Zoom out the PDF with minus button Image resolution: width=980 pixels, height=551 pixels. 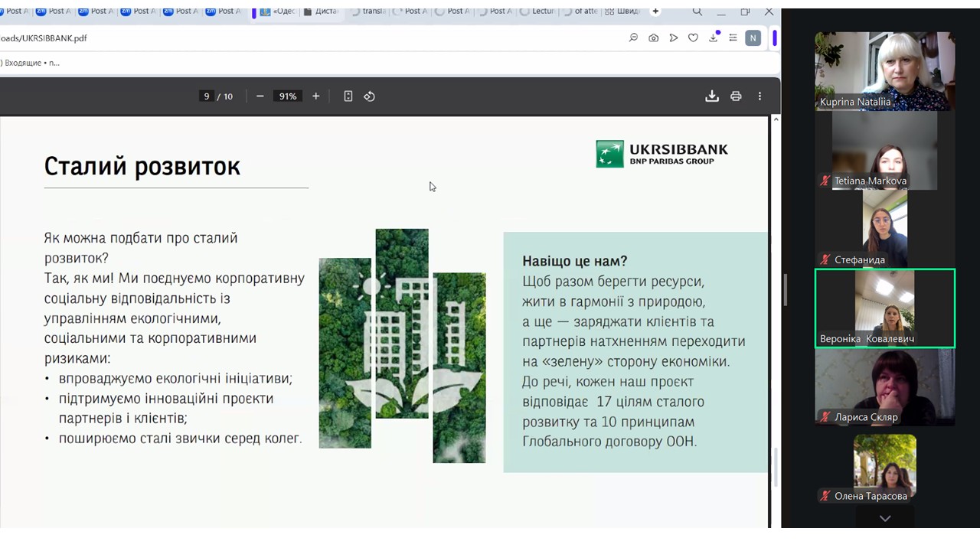pos(260,96)
